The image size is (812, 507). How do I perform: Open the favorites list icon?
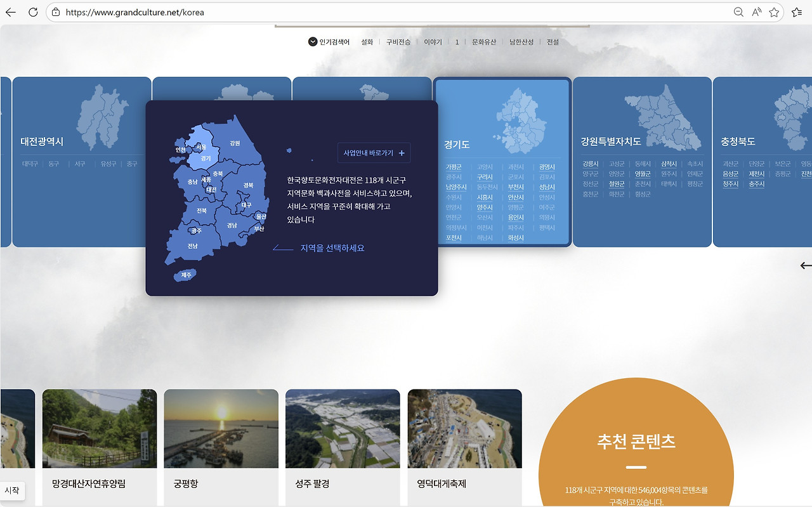(x=797, y=12)
